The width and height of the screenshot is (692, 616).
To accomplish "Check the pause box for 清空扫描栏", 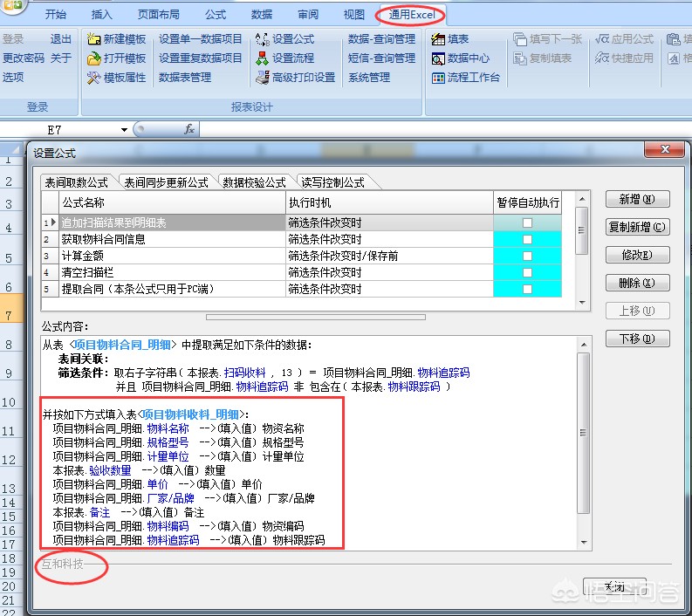I will [x=526, y=272].
